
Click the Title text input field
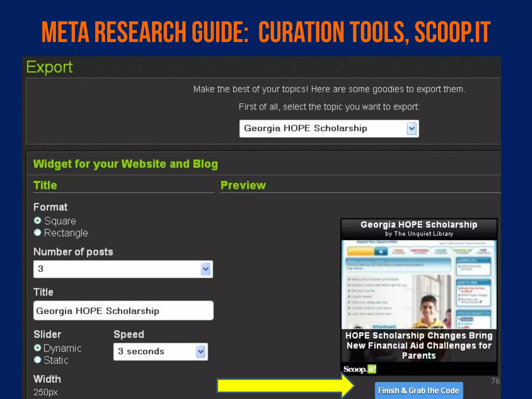123,311
